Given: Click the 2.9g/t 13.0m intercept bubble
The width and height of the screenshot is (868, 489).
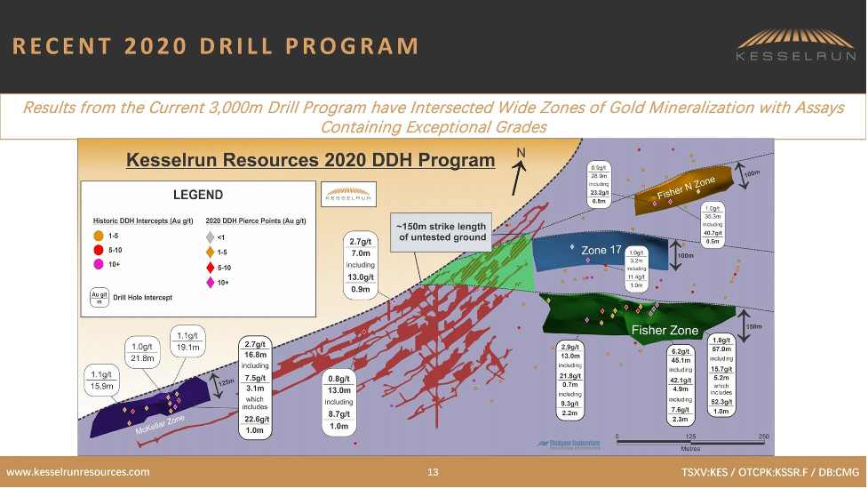Looking at the screenshot, I should (569, 380).
